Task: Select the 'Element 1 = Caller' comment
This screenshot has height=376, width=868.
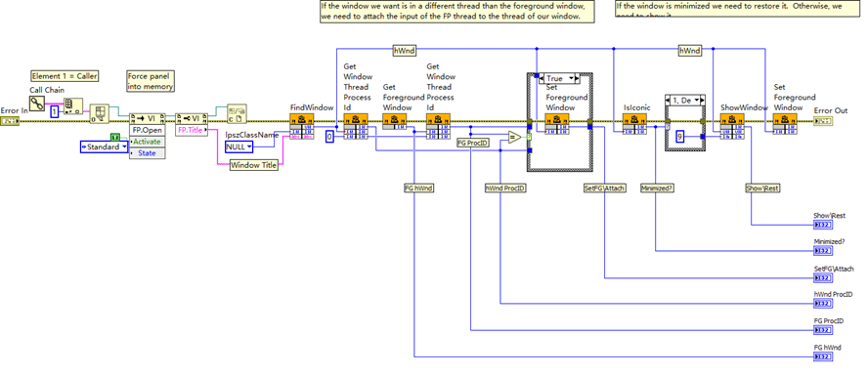Action: coord(65,76)
